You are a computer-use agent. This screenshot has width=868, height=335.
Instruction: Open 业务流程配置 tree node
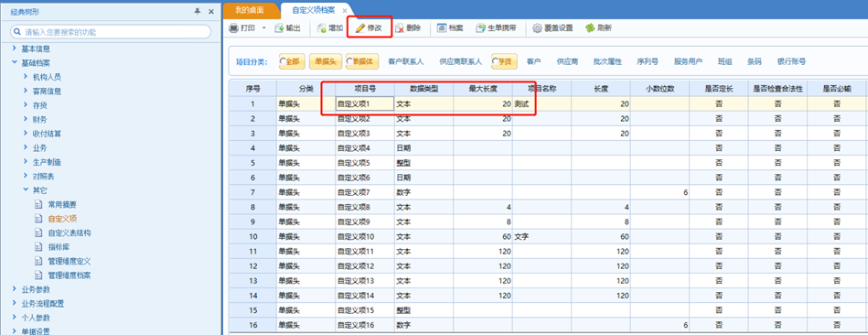click(43, 304)
